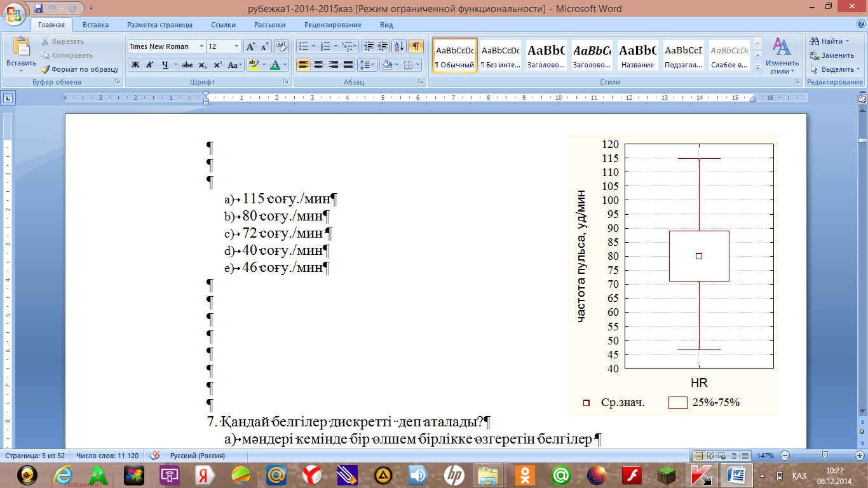868x488 pixels.
Task: Click the Save icon in quick access toolbar
Action: pos(38,8)
